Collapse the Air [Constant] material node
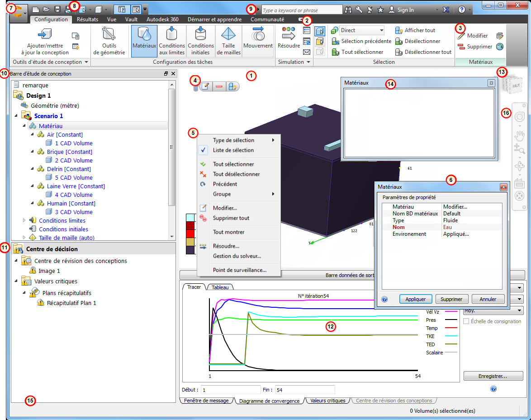531x420 pixels. 32,134
